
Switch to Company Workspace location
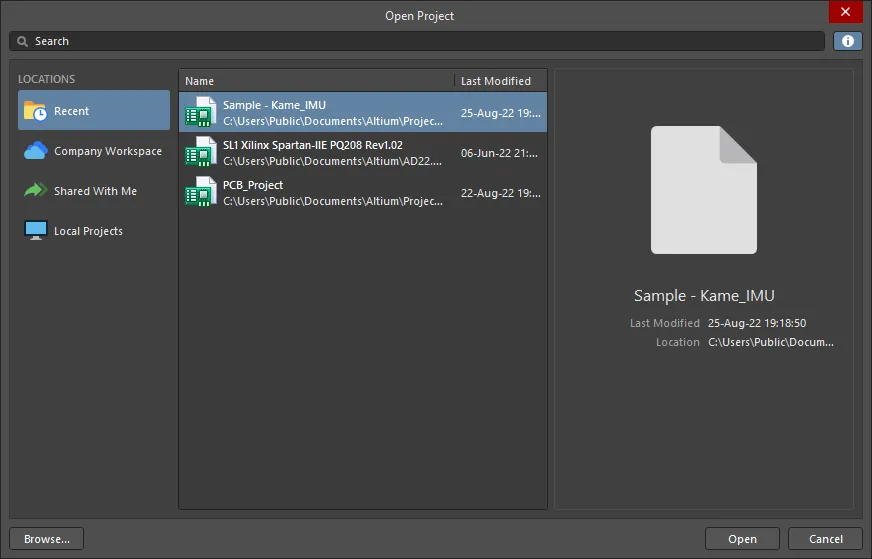coord(107,151)
